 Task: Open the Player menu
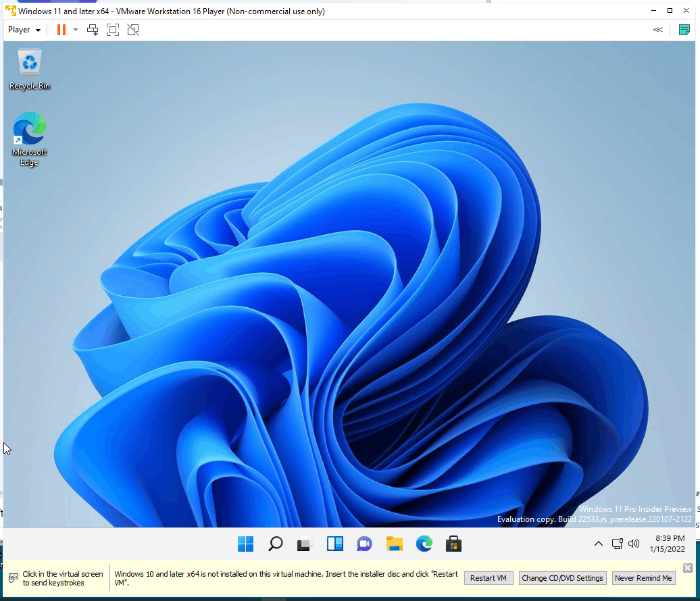point(24,30)
